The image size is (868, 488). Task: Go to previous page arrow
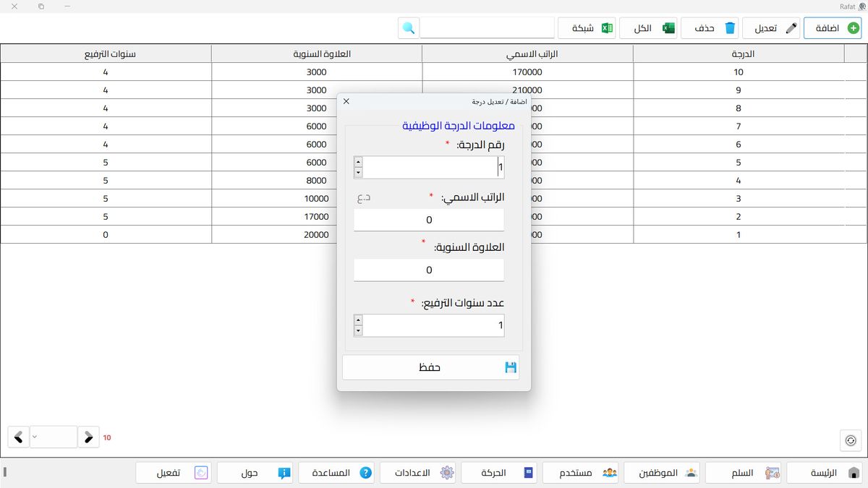click(18, 437)
